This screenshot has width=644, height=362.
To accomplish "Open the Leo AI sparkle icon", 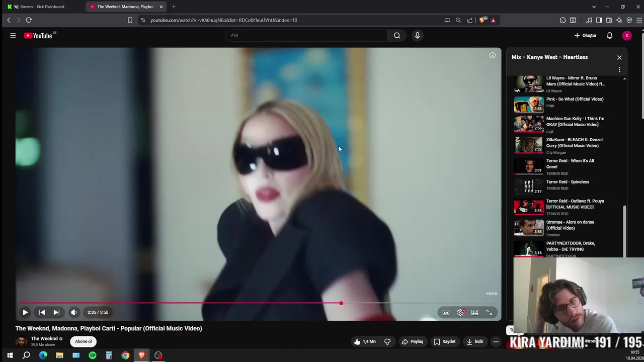I will [x=619, y=20].
